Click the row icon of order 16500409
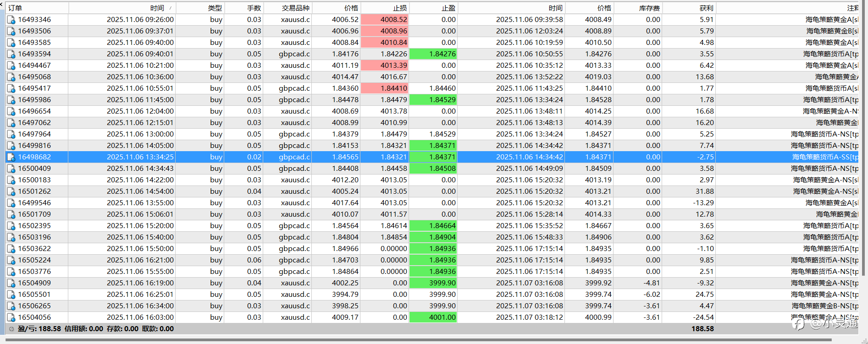 [x=11, y=169]
